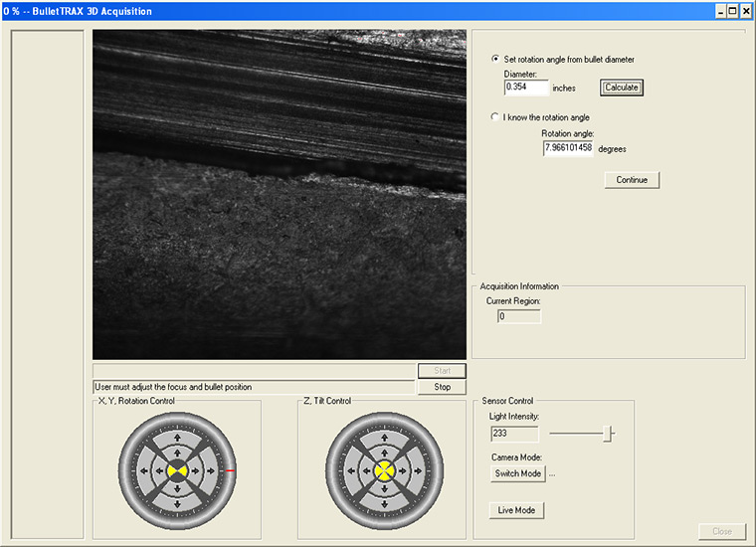This screenshot has width=756, height=547.
Task: Click outer down arrow in Z, Tilt Control
Action: (384, 504)
